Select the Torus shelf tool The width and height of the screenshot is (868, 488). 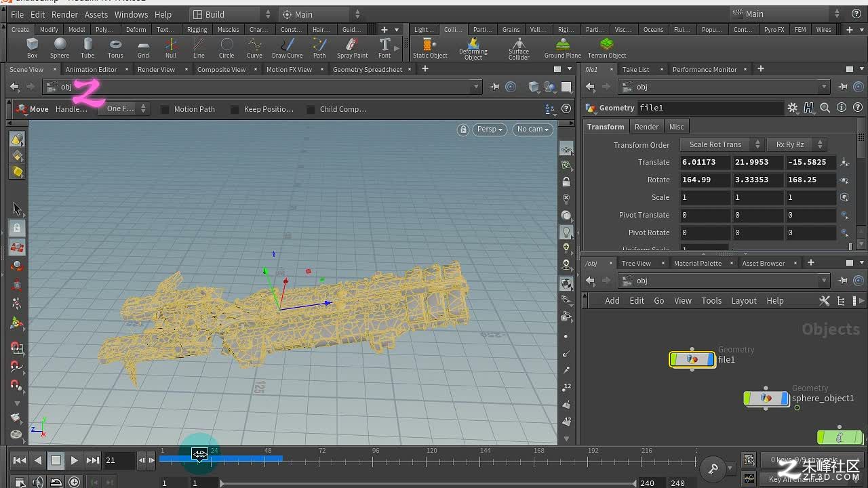point(115,47)
